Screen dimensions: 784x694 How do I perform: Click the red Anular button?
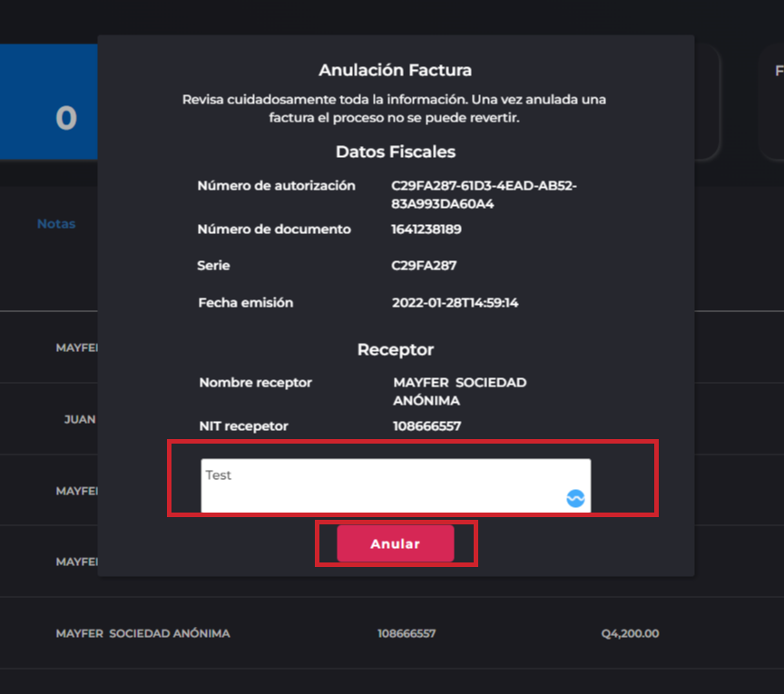395,543
